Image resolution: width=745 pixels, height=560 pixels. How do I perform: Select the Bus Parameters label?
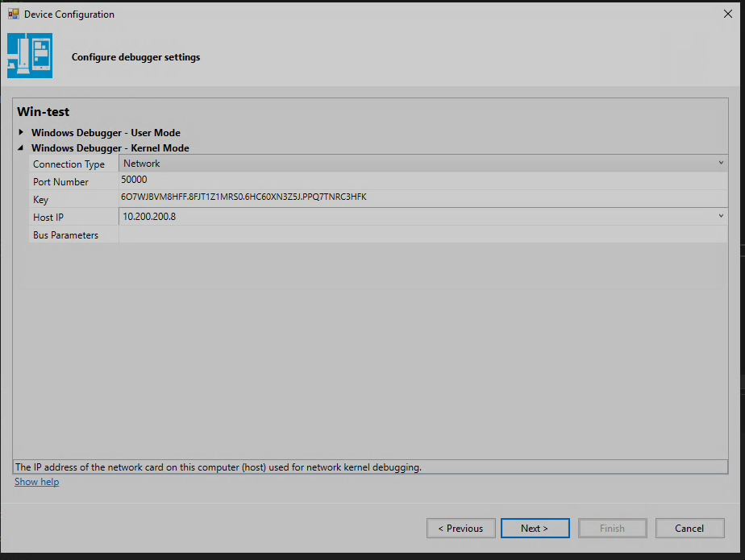(x=65, y=235)
